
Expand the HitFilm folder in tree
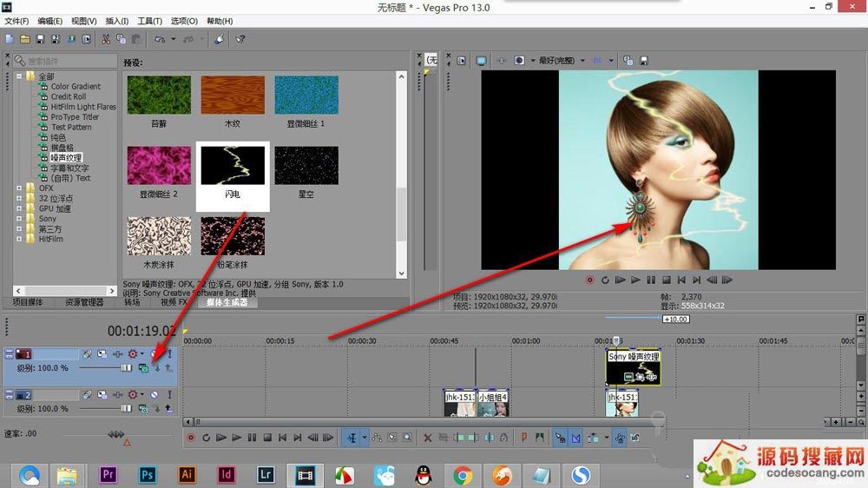(19, 239)
